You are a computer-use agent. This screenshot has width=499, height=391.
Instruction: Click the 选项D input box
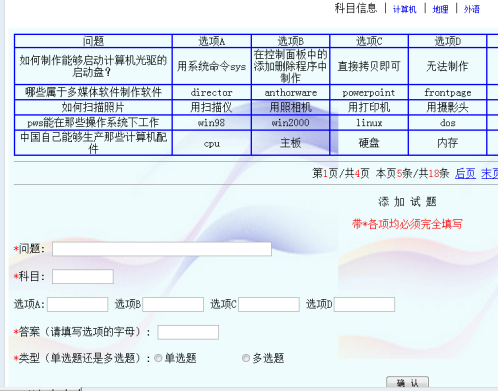(364, 304)
